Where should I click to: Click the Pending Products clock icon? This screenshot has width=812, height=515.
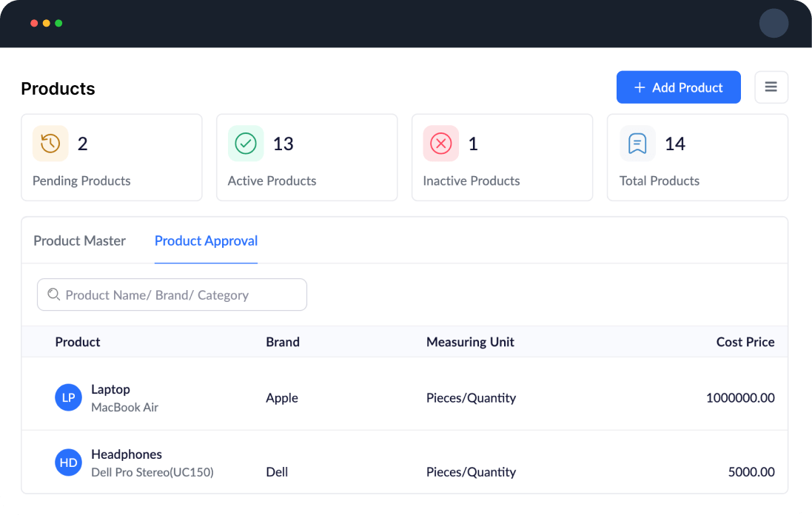click(x=50, y=144)
